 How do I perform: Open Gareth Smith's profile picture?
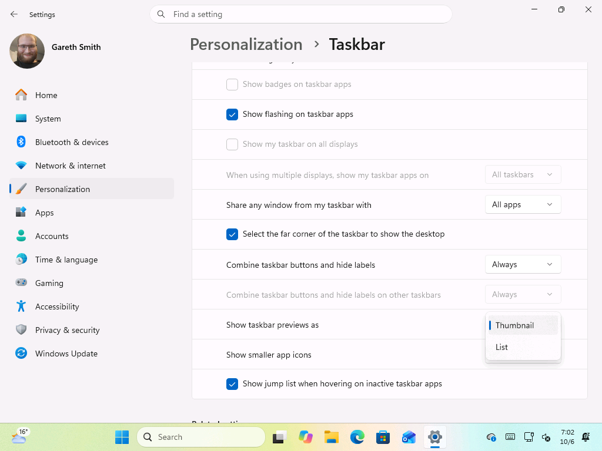click(27, 51)
